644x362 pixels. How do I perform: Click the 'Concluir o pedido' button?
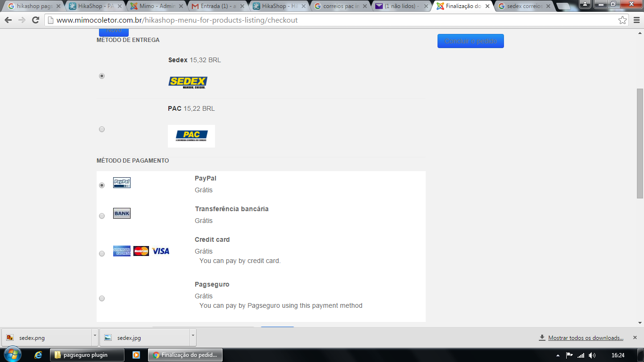click(x=471, y=41)
